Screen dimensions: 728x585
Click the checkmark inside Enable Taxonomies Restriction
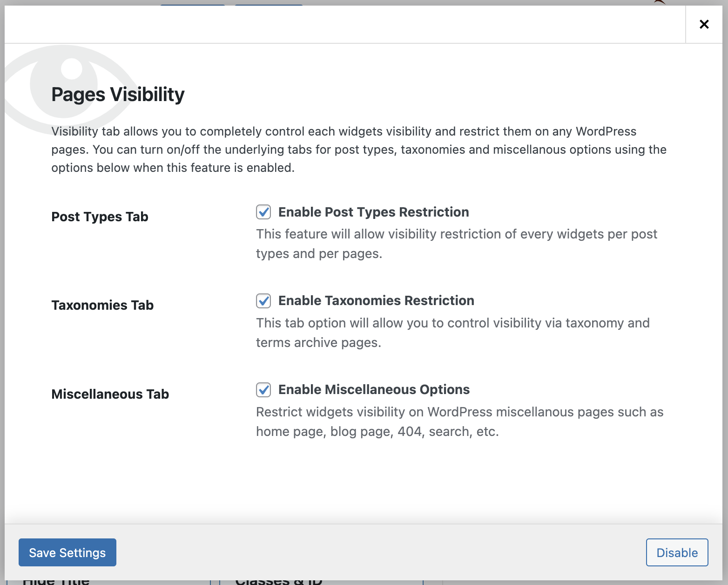pos(263,301)
